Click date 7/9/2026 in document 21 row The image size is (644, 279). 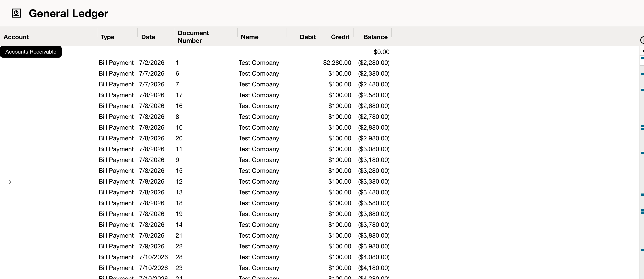point(152,236)
